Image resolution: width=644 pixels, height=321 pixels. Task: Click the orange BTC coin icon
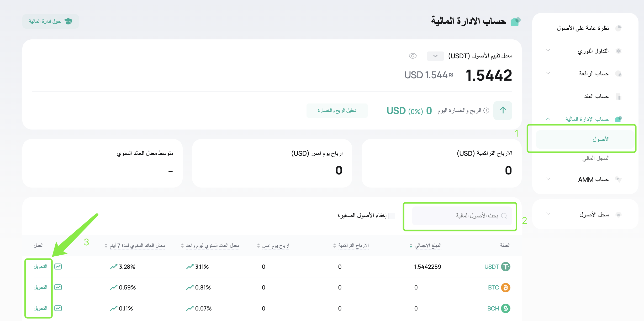click(505, 287)
